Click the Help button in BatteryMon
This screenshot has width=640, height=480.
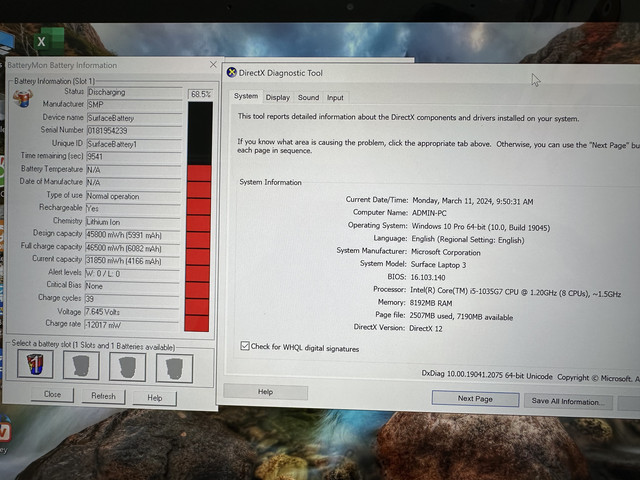click(155, 398)
